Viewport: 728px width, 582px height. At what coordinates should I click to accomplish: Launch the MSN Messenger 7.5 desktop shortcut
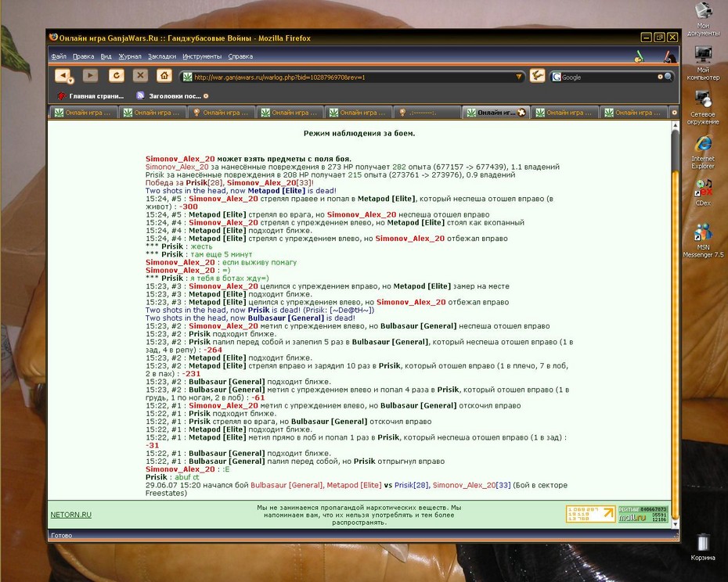[x=703, y=240]
